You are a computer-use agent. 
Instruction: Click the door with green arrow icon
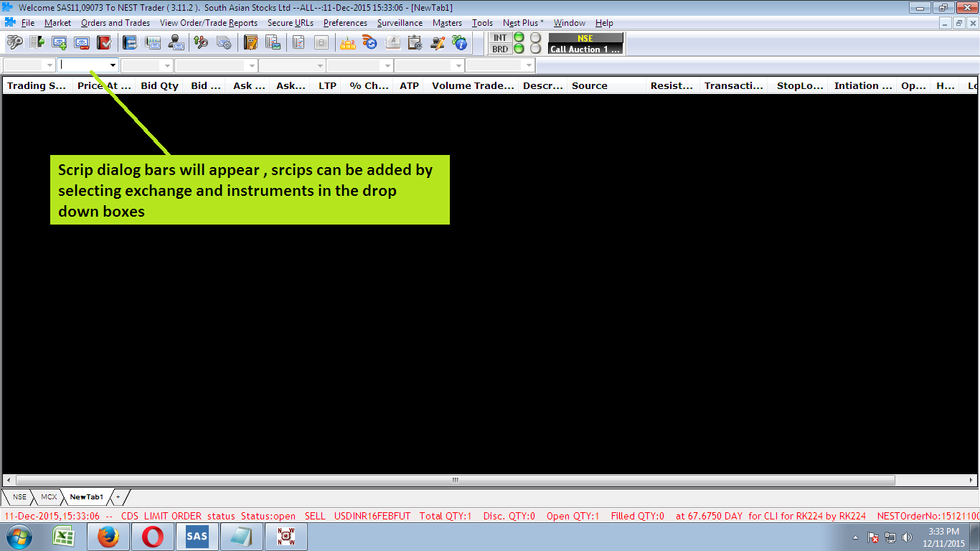tap(37, 43)
